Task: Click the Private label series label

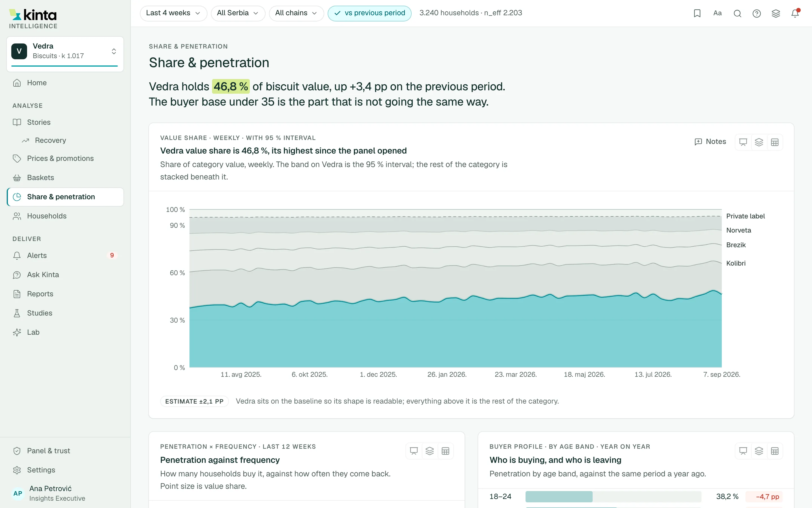Action: [x=745, y=216]
